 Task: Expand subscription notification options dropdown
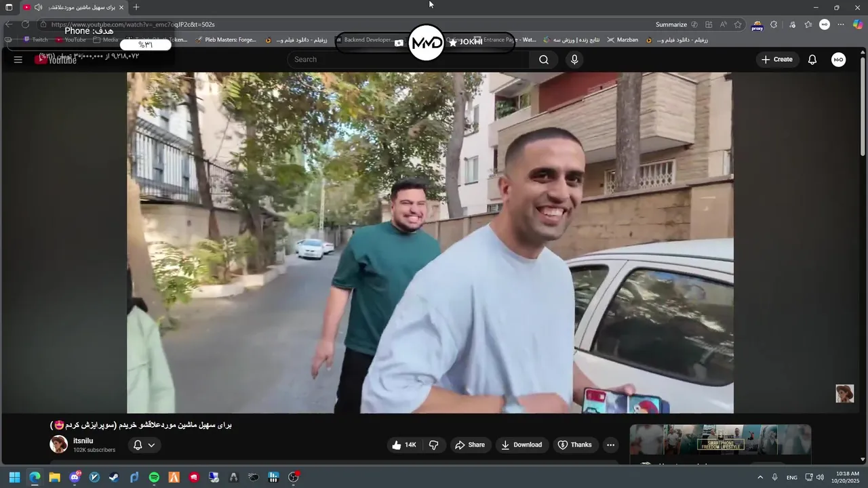point(144,445)
